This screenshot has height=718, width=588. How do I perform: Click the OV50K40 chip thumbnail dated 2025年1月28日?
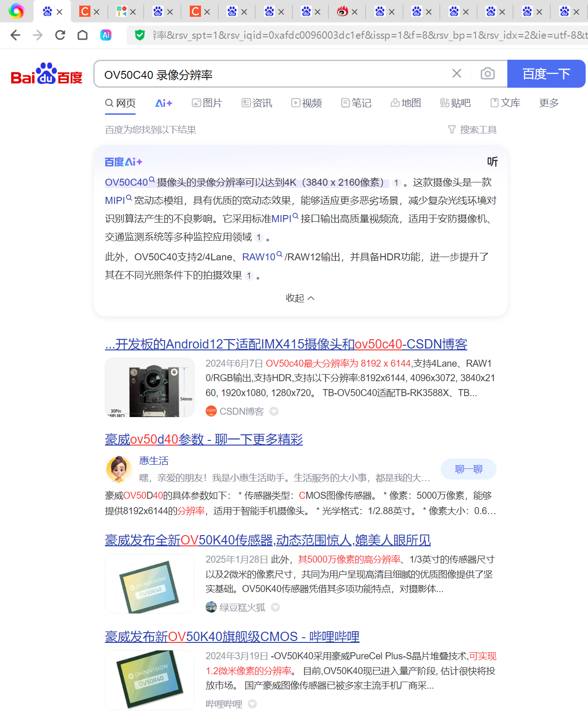click(x=150, y=584)
